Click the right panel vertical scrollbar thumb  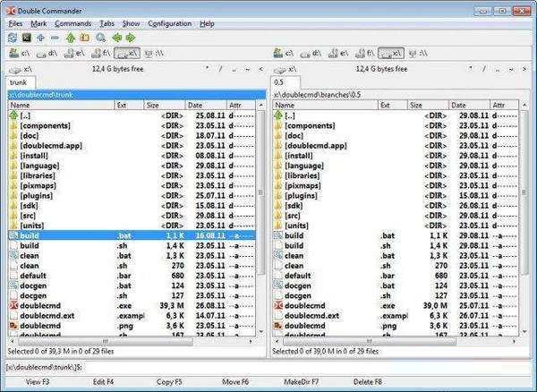pyautogui.click(x=524, y=192)
